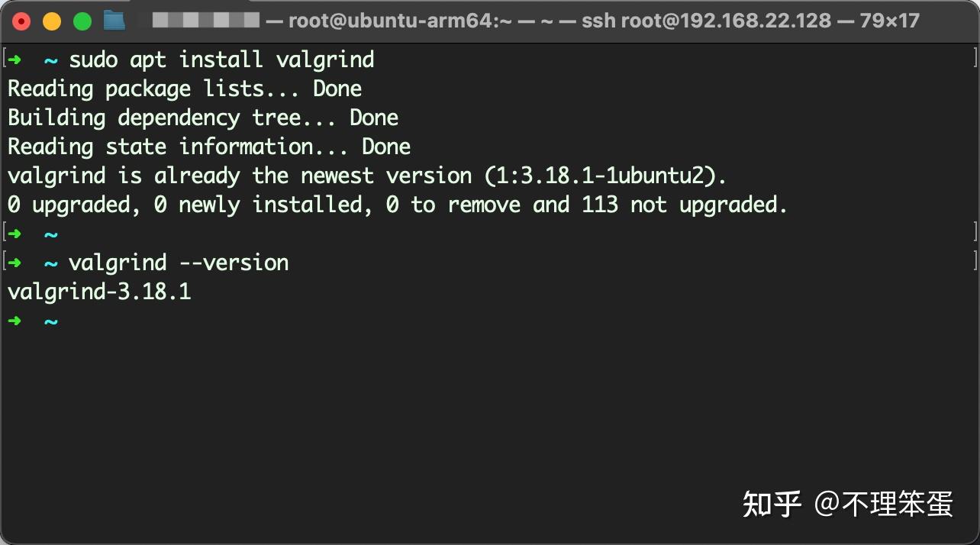The width and height of the screenshot is (980, 545).
Task: Click the blurred name in the title bar
Action: pyautogui.click(x=205, y=21)
